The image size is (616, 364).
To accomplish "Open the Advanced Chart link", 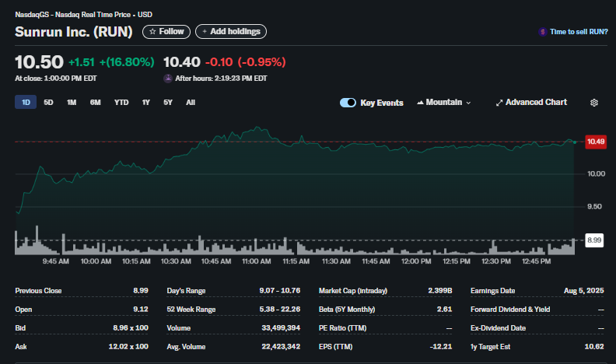I will [x=531, y=102].
